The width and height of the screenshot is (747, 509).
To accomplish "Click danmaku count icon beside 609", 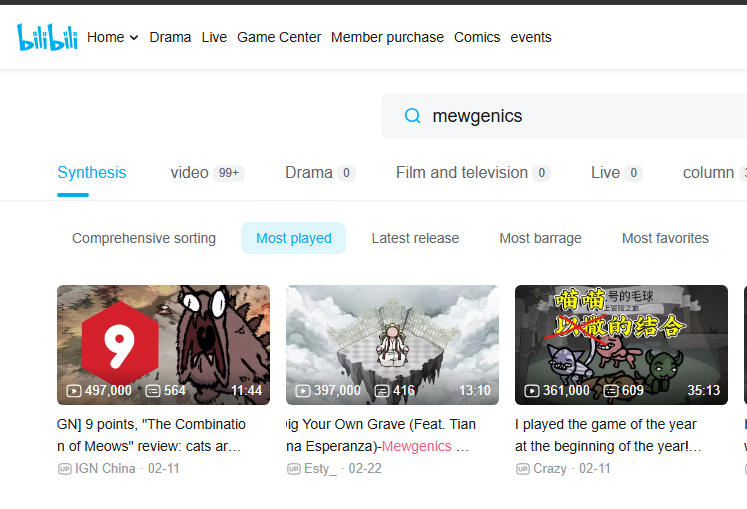I will [611, 391].
